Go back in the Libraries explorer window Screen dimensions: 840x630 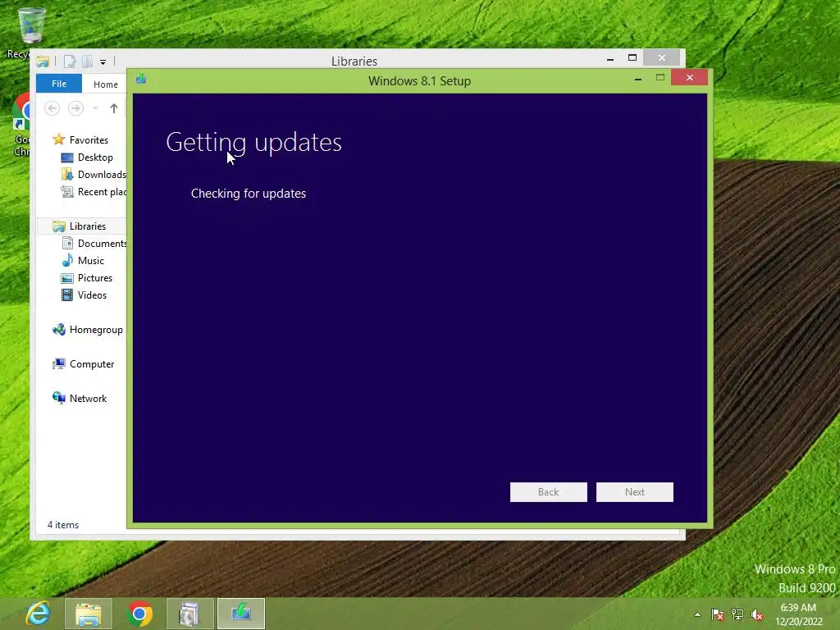52,109
